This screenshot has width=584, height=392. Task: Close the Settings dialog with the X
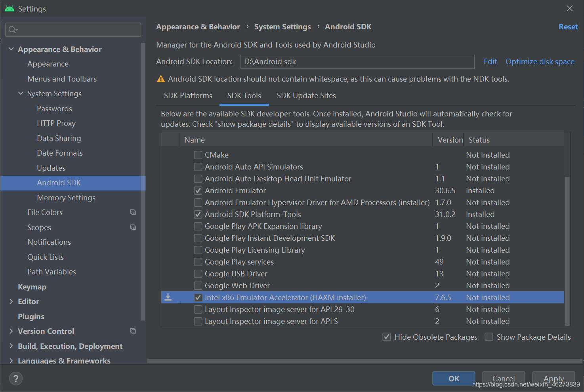pyautogui.click(x=570, y=8)
